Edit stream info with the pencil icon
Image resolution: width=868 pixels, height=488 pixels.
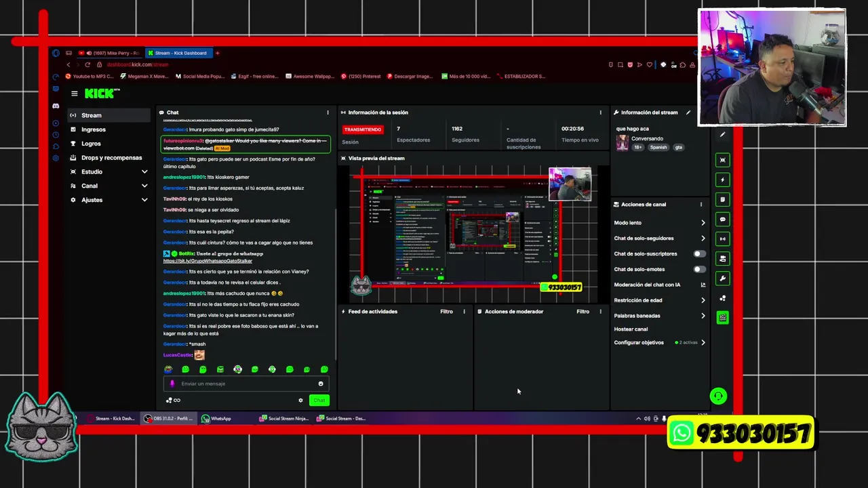tap(688, 113)
